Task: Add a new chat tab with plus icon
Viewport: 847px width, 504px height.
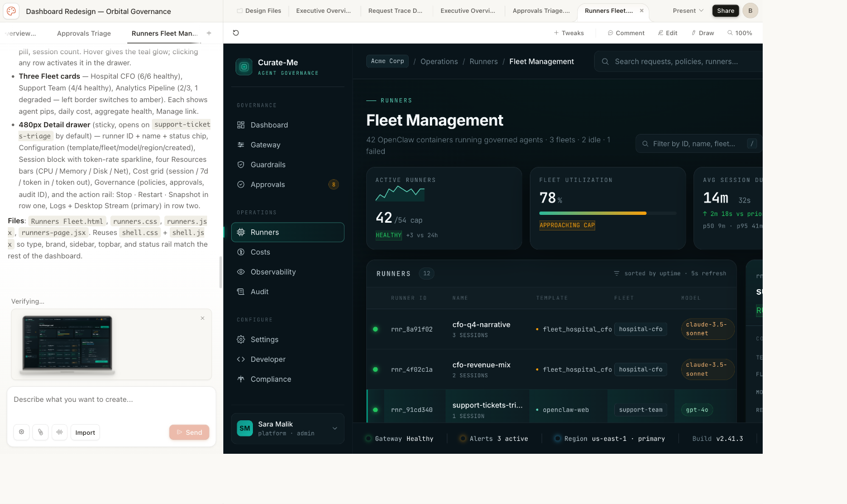Action: pyautogui.click(x=209, y=33)
